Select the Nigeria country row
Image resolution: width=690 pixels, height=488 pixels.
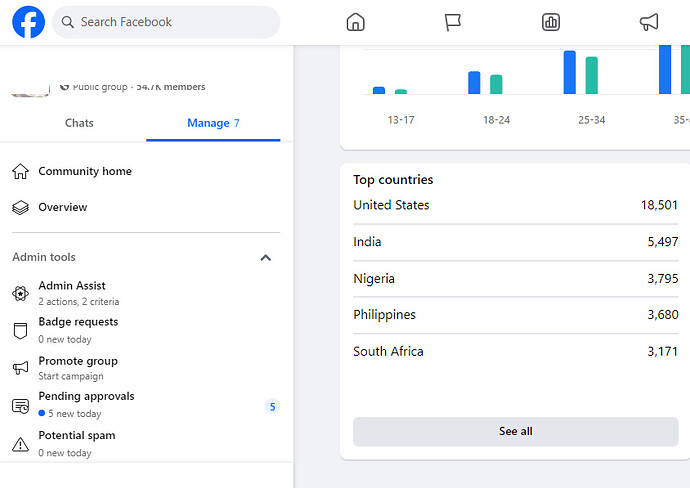[515, 279]
